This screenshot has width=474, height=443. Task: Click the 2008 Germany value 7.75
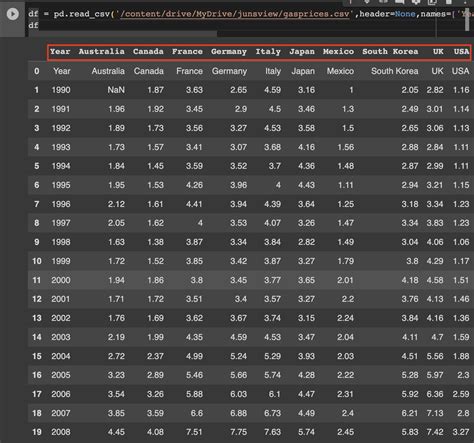239,432
